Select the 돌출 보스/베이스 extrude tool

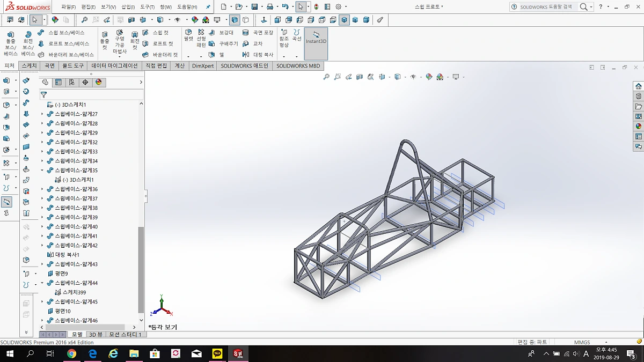pyautogui.click(x=10, y=43)
